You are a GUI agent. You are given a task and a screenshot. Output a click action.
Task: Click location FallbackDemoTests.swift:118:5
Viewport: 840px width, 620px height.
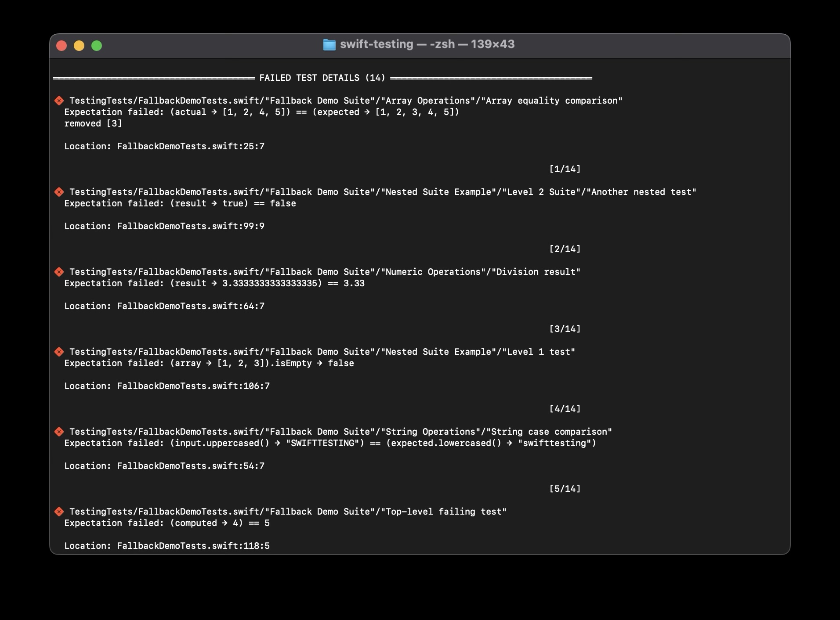tap(193, 546)
